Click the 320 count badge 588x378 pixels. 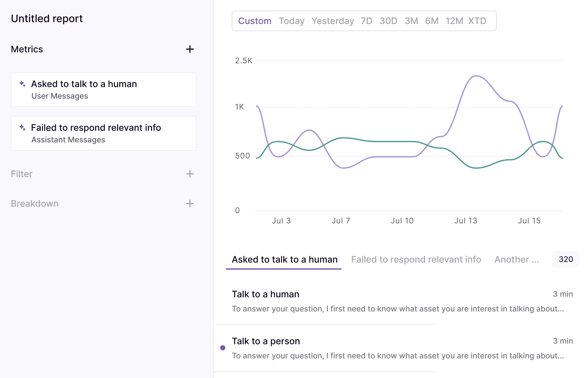[565, 259]
